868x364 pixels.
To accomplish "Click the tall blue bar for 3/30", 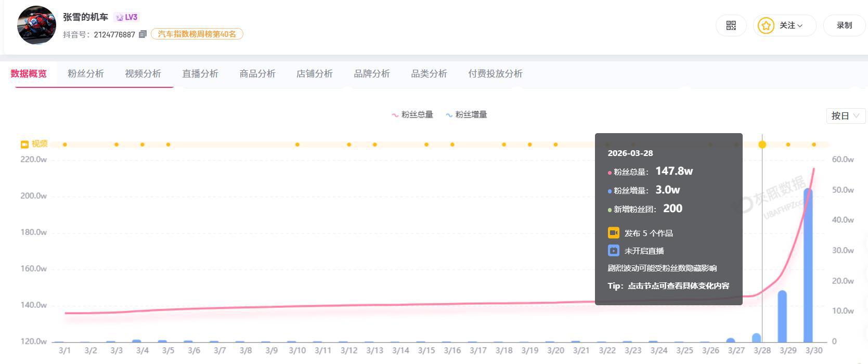I will [808, 265].
